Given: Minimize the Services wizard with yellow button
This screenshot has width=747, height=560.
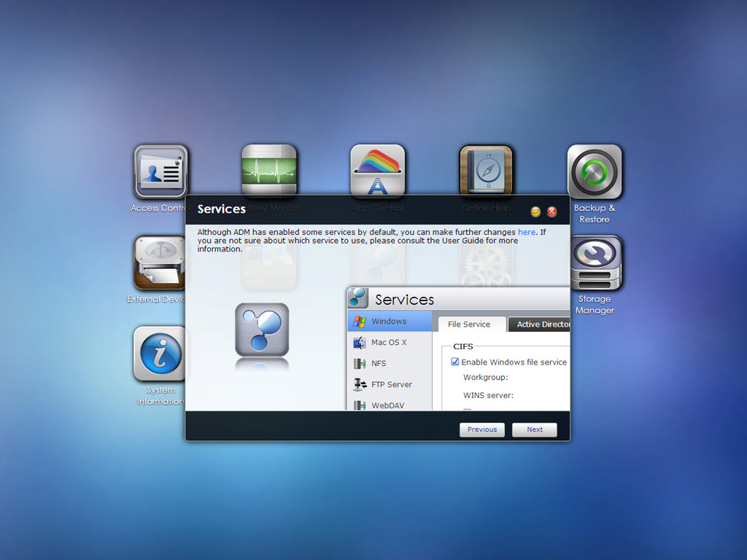Looking at the screenshot, I should [x=535, y=211].
